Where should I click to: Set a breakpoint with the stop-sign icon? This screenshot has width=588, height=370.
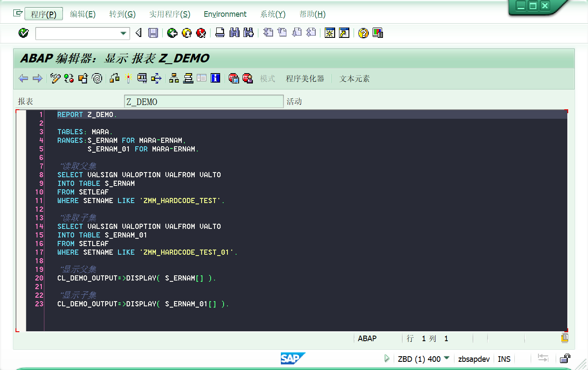[235, 78]
